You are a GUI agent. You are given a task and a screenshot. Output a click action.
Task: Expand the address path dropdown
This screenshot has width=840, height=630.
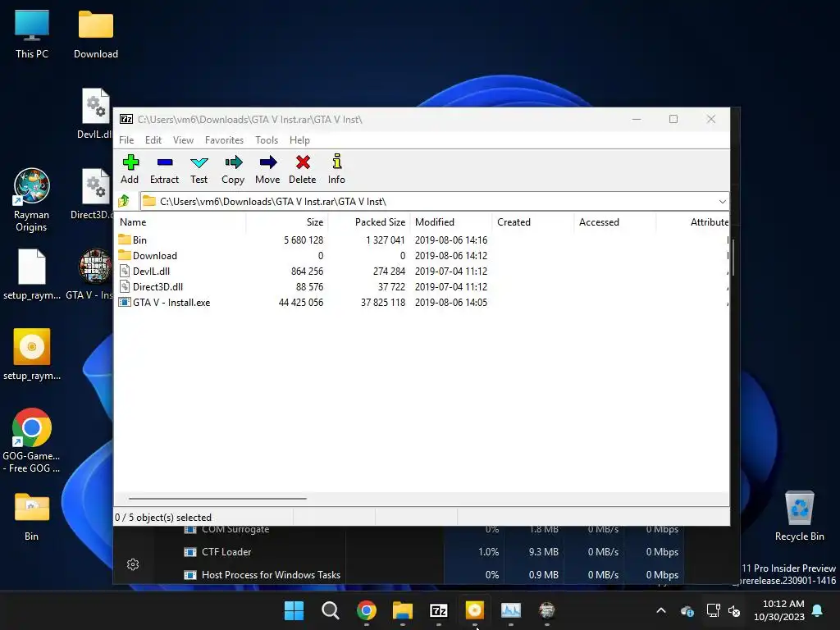(722, 202)
